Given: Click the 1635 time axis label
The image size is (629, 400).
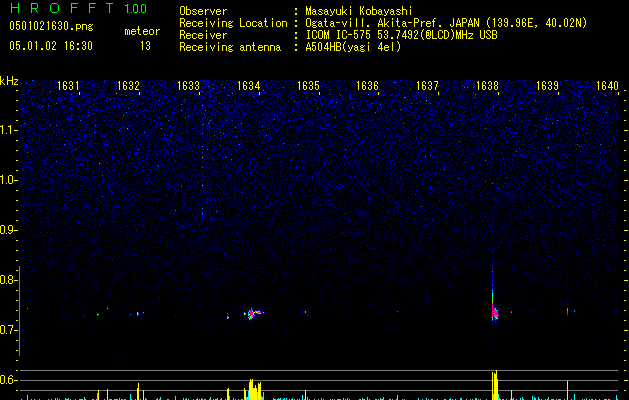Looking at the screenshot, I should (308, 86).
